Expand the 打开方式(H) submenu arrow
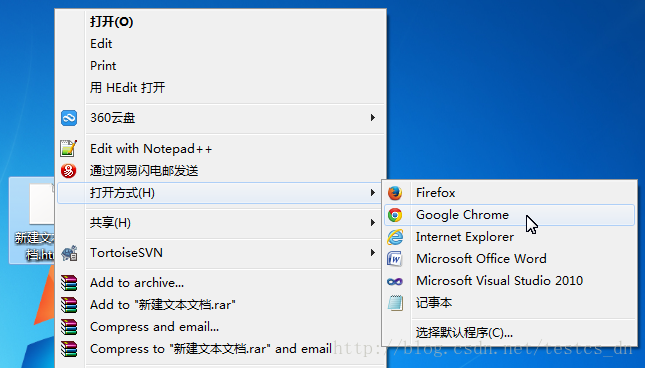Image resolution: width=645 pixels, height=368 pixels. pyautogui.click(x=373, y=192)
